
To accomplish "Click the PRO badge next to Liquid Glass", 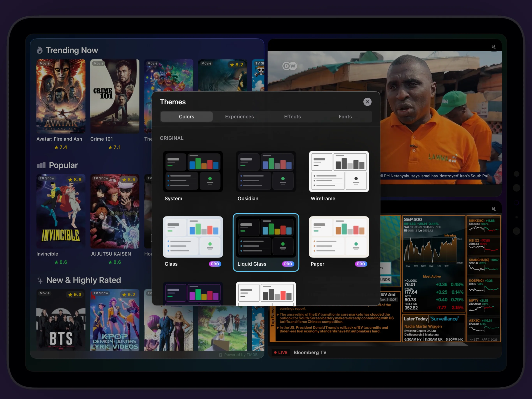I will point(288,264).
